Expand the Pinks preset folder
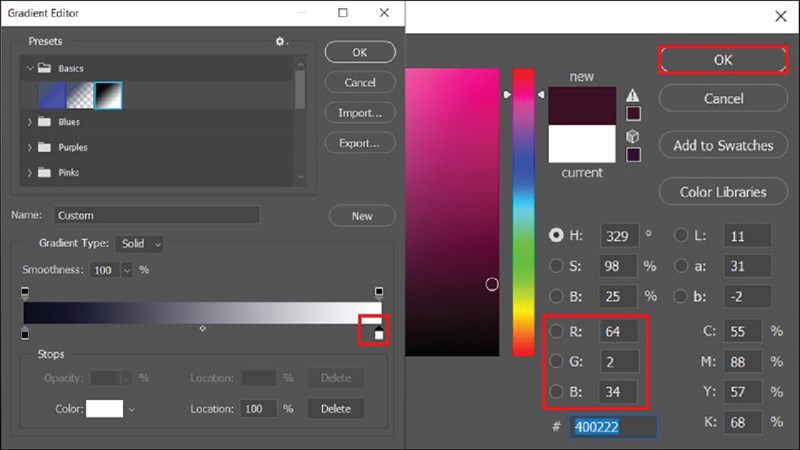The height and width of the screenshot is (450, 800). tap(30, 172)
